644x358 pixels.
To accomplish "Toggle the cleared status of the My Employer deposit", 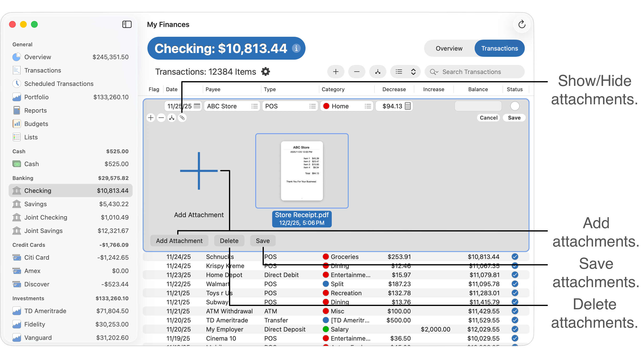I will pos(514,329).
